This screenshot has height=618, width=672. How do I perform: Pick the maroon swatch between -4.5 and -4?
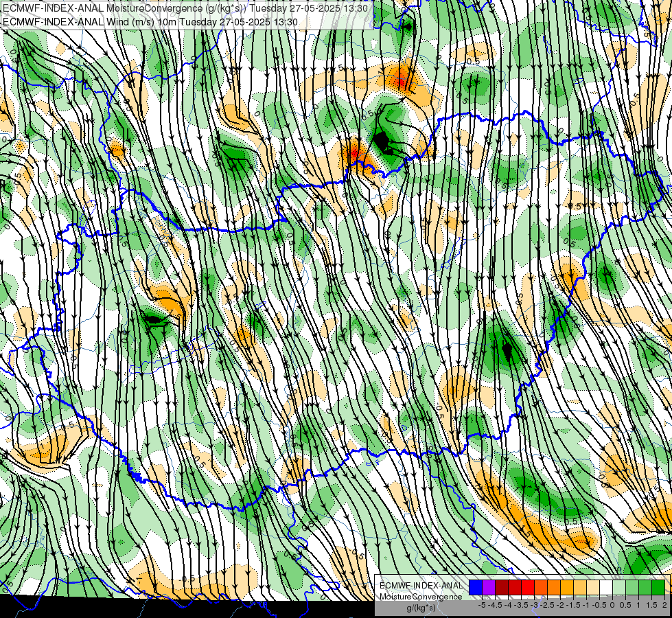[x=502, y=587]
